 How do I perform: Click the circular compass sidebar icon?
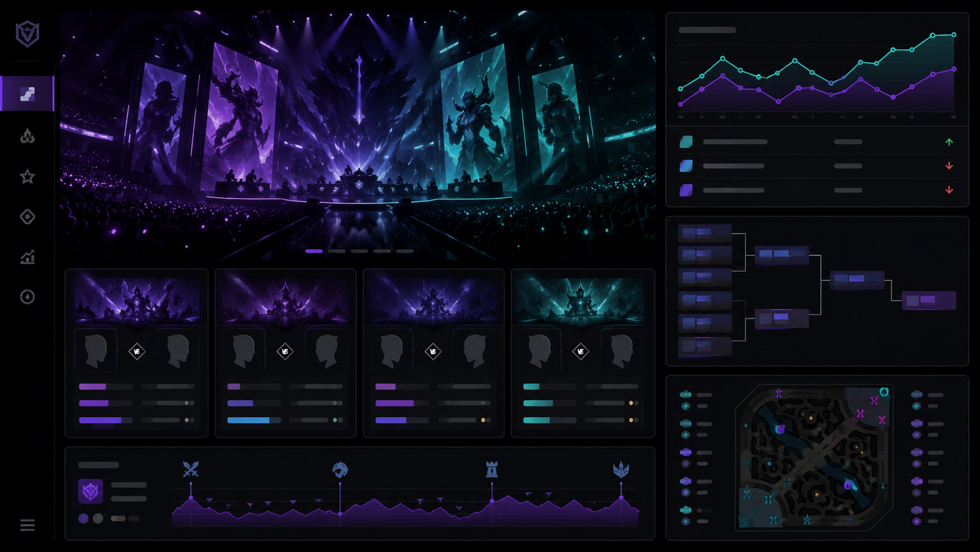coord(27,297)
